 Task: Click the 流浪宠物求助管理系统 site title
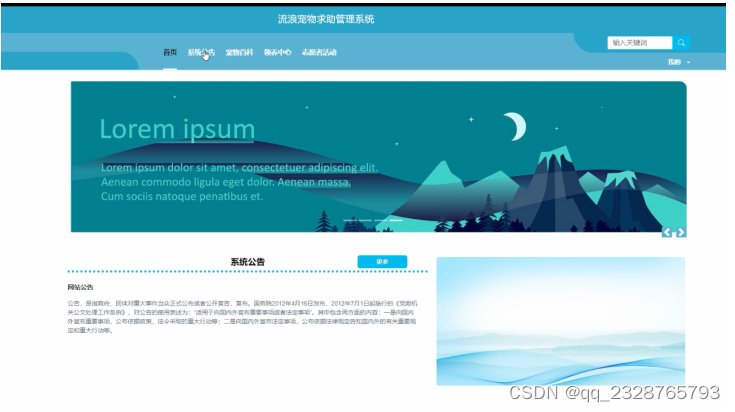coord(326,19)
